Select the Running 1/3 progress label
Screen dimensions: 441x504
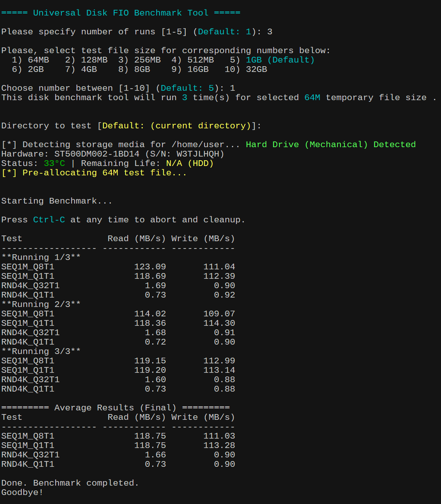click(x=40, y=257)
